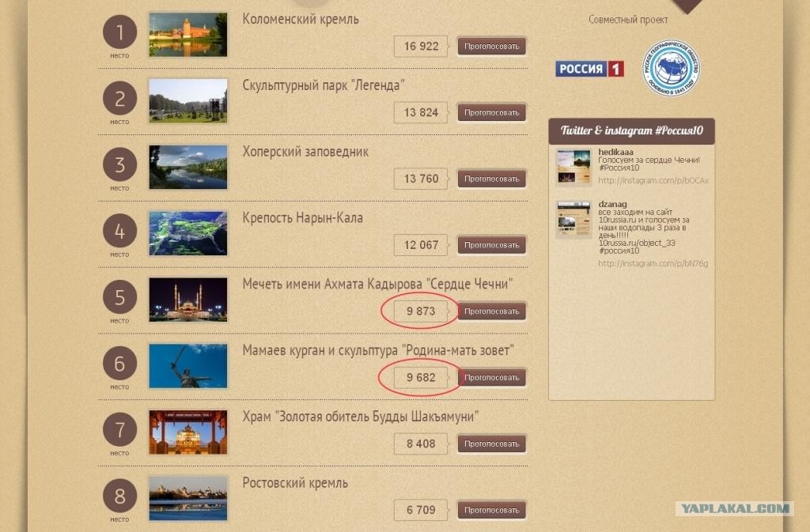Vote for Хоперский заповедник
Image resolution: width=810 pixels, height=532 pixels.
click(492, 179)
